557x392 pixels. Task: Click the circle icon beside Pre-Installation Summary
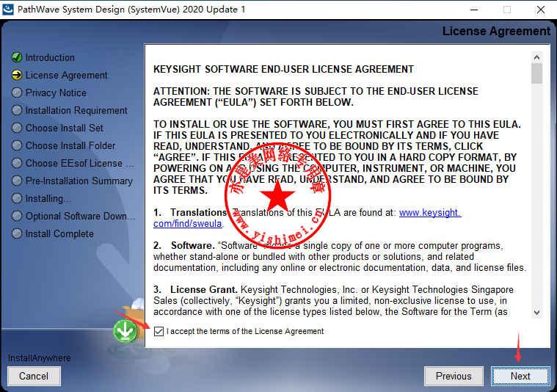pyautogui.click(x=17, y=181)
